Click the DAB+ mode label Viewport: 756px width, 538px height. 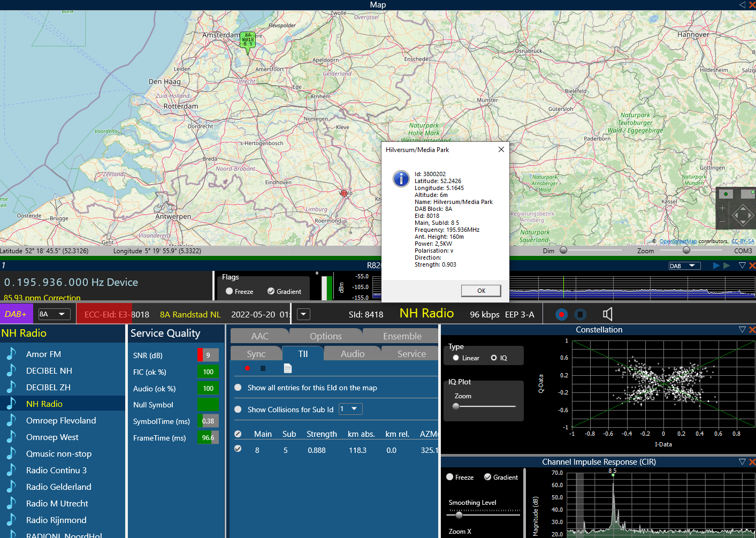pyautogui.click(x=16, y=314)
